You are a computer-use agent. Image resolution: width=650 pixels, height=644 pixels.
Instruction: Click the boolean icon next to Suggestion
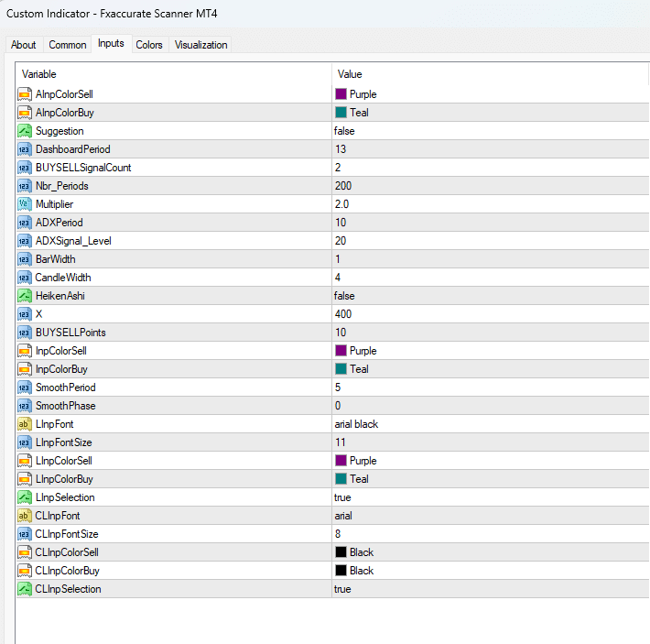tap(25, 131)
